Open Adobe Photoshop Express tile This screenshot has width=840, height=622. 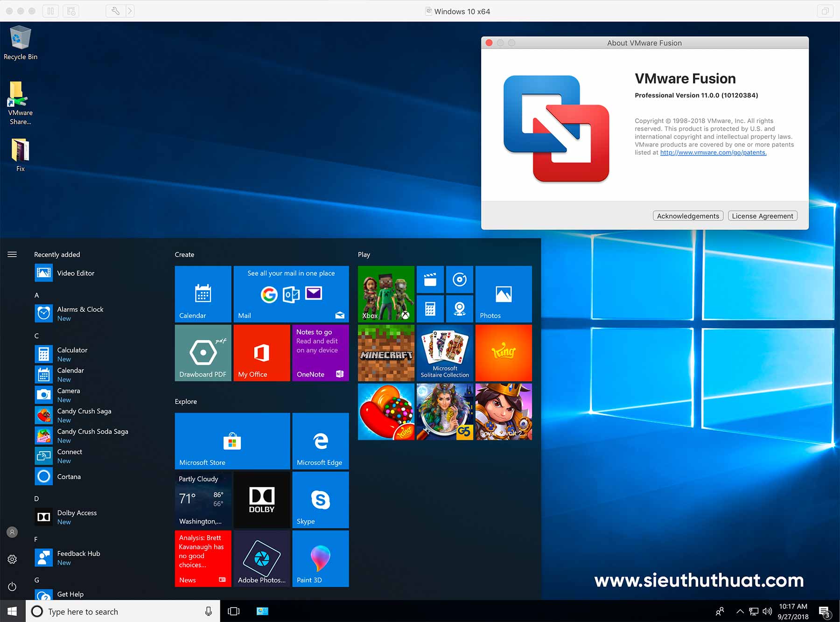coord(262,559)
